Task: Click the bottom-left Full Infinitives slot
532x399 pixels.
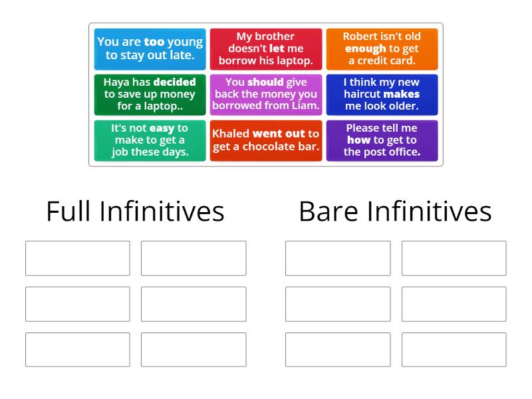Action: pos(77,349)
